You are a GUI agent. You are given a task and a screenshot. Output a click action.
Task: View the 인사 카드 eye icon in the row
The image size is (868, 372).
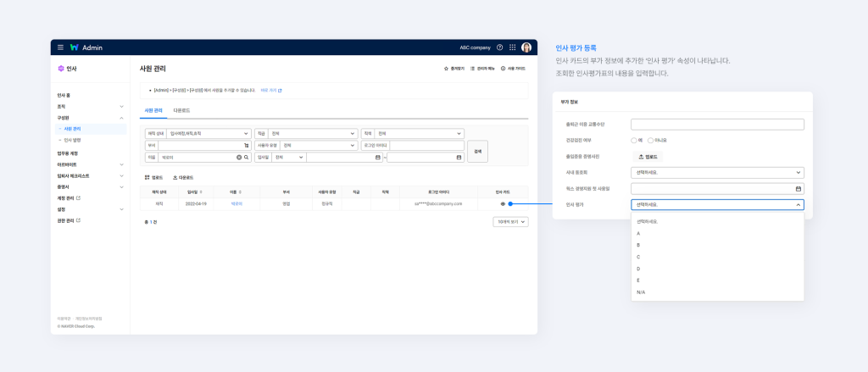(x=503, y=203)
